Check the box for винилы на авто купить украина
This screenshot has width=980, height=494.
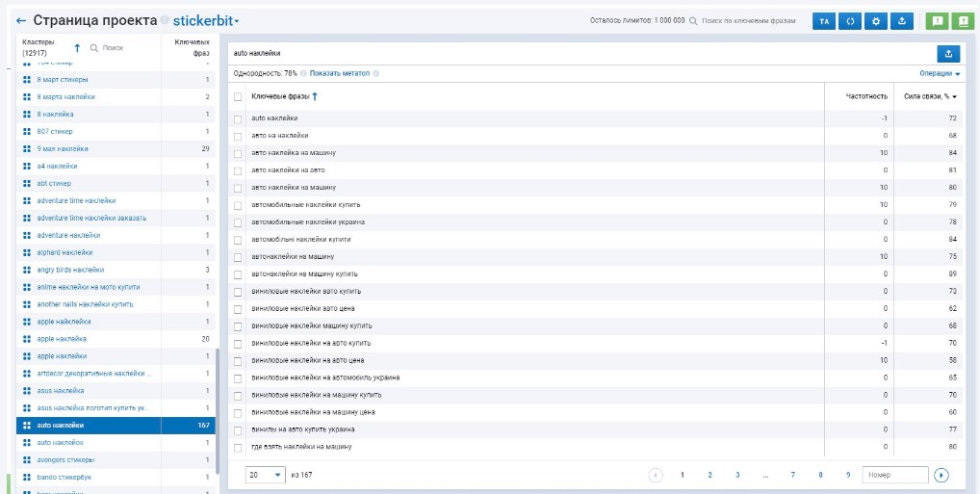[238, 430]
